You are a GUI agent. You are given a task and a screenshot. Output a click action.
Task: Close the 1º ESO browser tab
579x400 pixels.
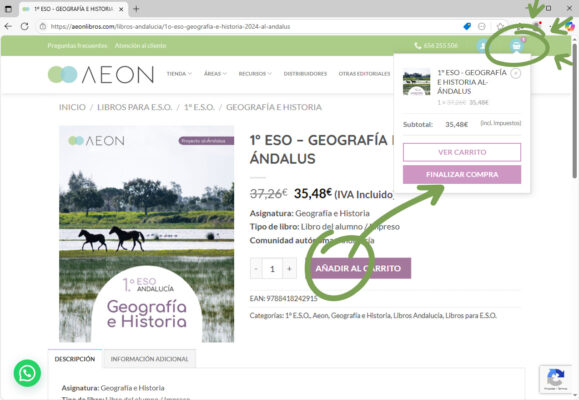click(x=121, y=9)
